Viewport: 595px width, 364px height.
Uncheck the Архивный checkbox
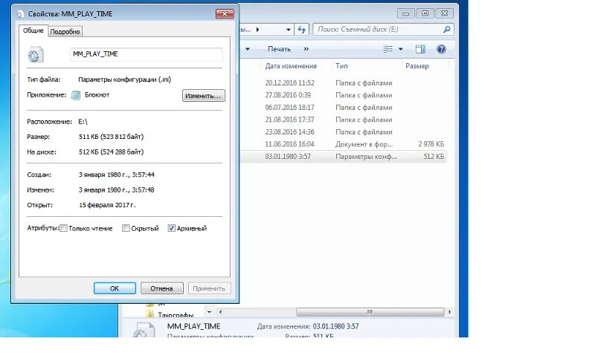click(x=171, y=228)
